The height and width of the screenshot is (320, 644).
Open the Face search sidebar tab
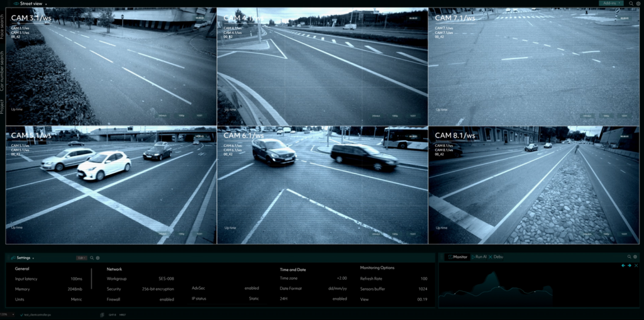coord(3,26)
